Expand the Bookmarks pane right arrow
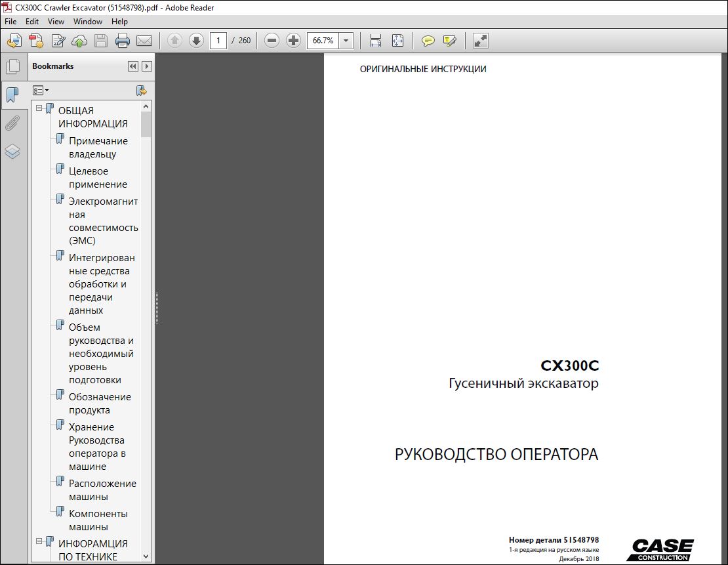 coord(147,66)
